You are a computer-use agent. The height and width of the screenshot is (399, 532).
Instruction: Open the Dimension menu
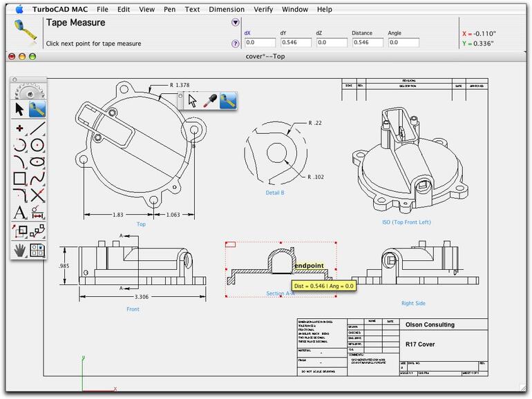[x=227, y=10]
